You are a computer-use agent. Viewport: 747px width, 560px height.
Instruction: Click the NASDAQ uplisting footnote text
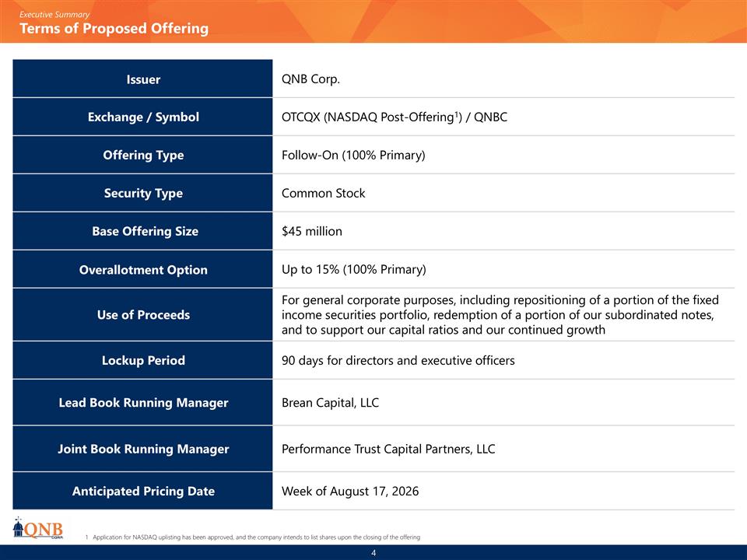[x=252, y=537]
